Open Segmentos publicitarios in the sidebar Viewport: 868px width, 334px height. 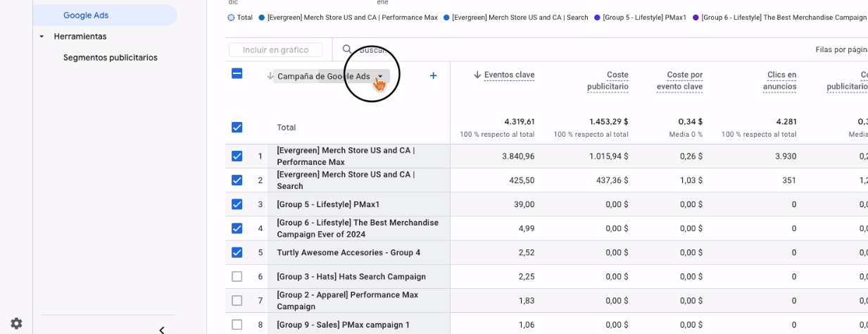(111, 58)
